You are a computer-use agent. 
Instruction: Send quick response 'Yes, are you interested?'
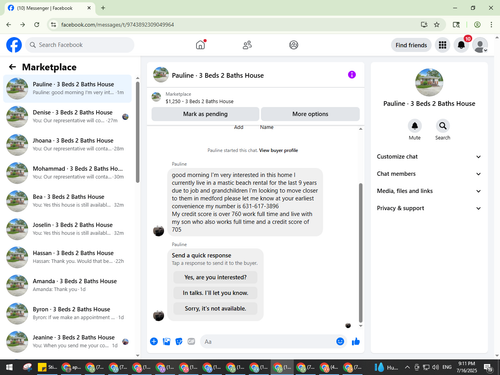pos(215,277)
